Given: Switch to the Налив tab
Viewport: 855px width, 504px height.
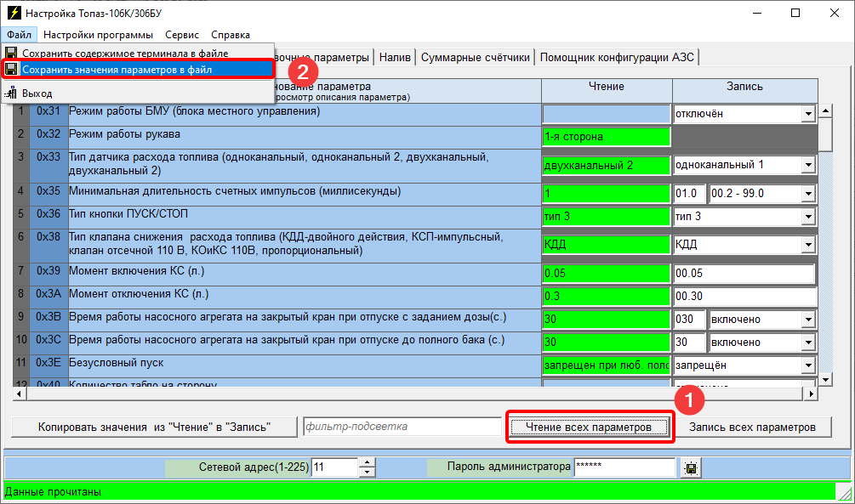Looking at the screenshot, I should tap(395, 57).
